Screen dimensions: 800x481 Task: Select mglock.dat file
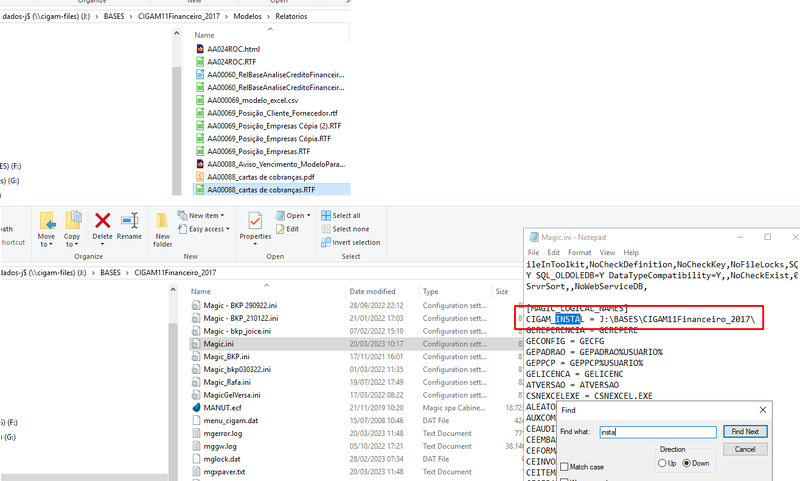[222, 459]
